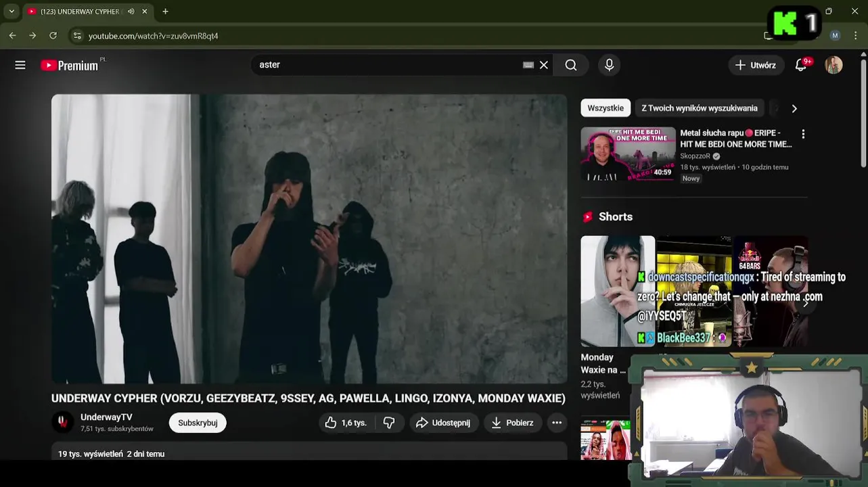Open the Metal słucha rapu ERIPE video title
The height and width of the screenshot is (487, 868).
pyautogui.click(x=735, y=139)
